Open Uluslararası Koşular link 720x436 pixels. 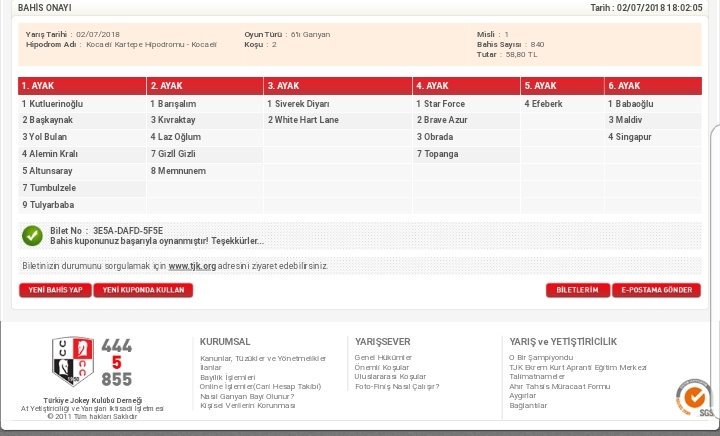[390, 377]
